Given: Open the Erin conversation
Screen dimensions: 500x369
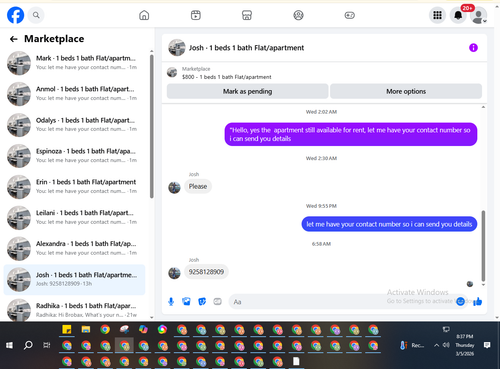Looking at the screenshot, I should tap(74, 187).
